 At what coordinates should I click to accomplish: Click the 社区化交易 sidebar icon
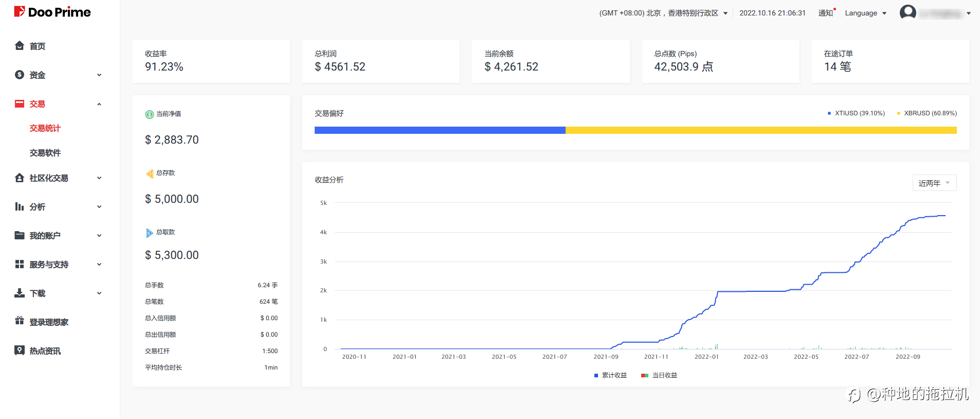20,178
